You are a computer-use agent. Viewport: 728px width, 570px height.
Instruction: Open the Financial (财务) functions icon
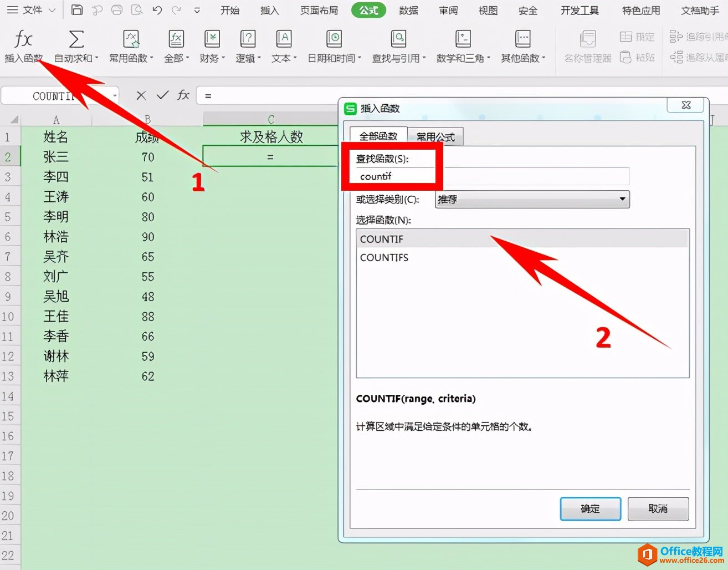click(x=212, y=39)
